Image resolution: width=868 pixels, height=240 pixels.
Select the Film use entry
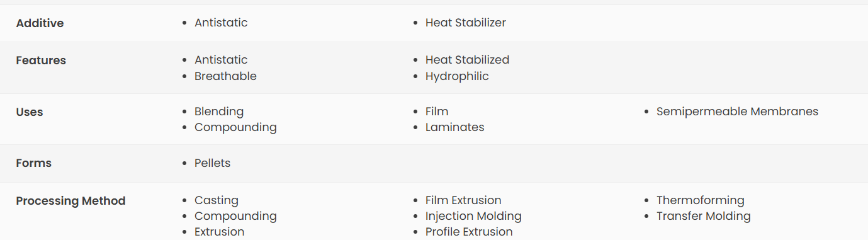tap(437, 111)
